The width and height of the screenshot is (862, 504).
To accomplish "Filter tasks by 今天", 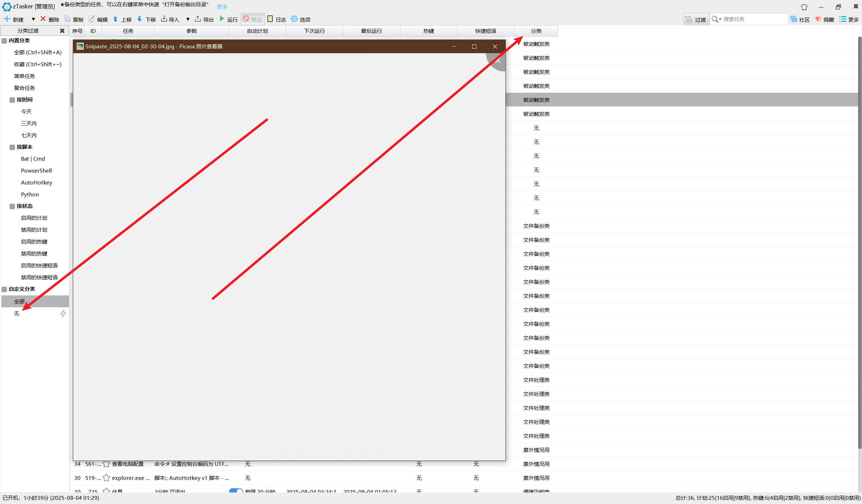I will coord(26,112).
